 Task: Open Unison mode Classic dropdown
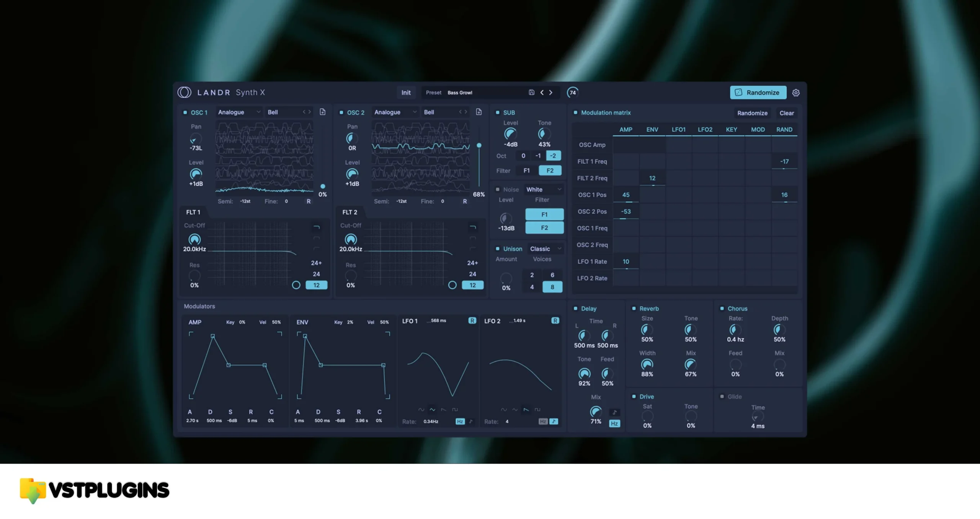point(546,249)
